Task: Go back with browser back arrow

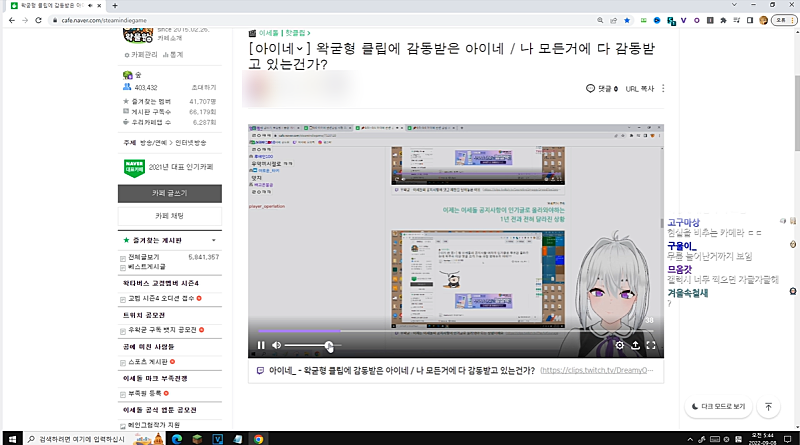Action: click(12, 20)
